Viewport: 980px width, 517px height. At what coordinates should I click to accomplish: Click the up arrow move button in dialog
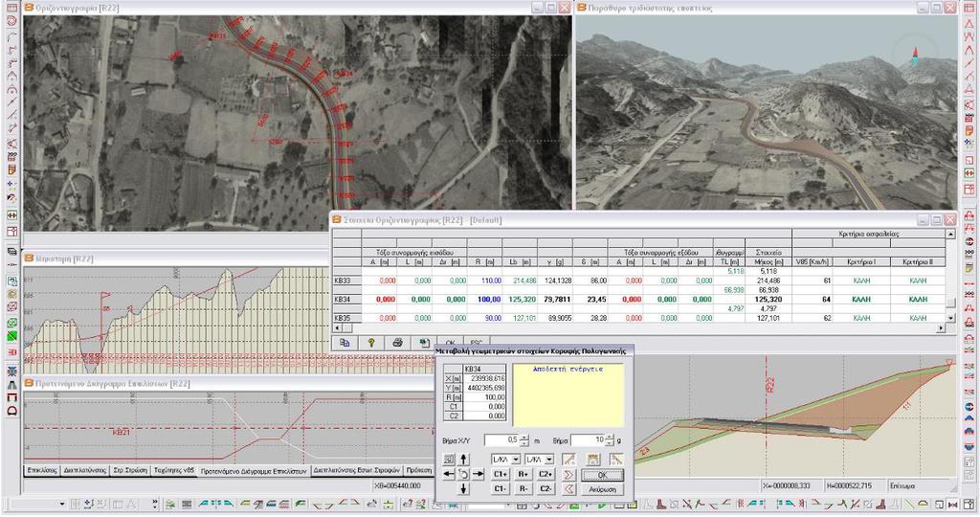(x=464, y=460)
